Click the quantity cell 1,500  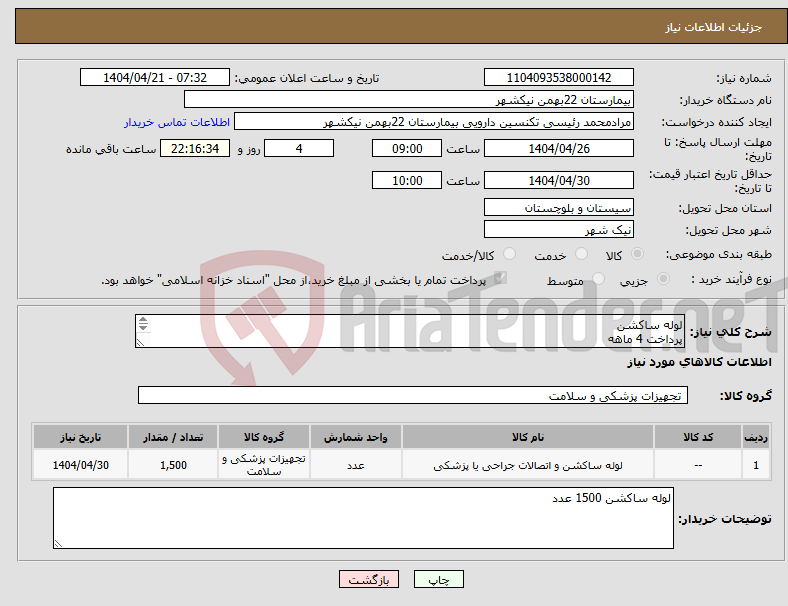click(173, 465)
